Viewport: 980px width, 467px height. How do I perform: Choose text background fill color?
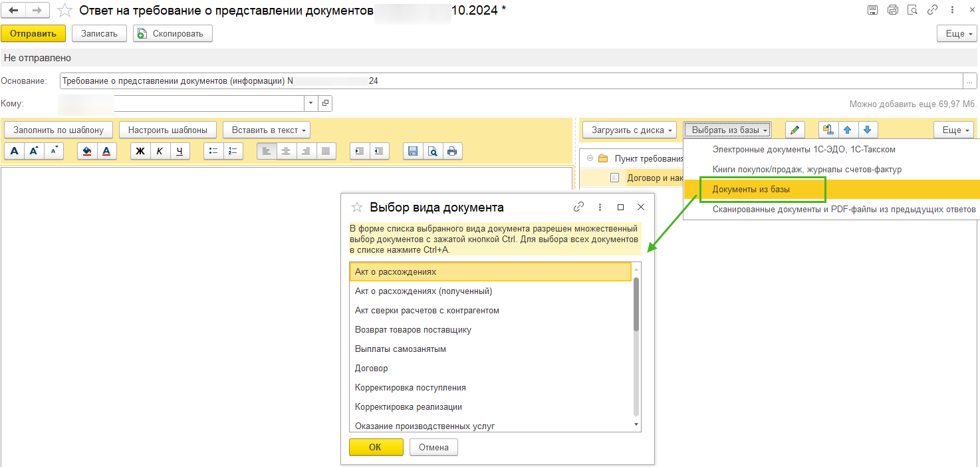(x=87, y=151)
